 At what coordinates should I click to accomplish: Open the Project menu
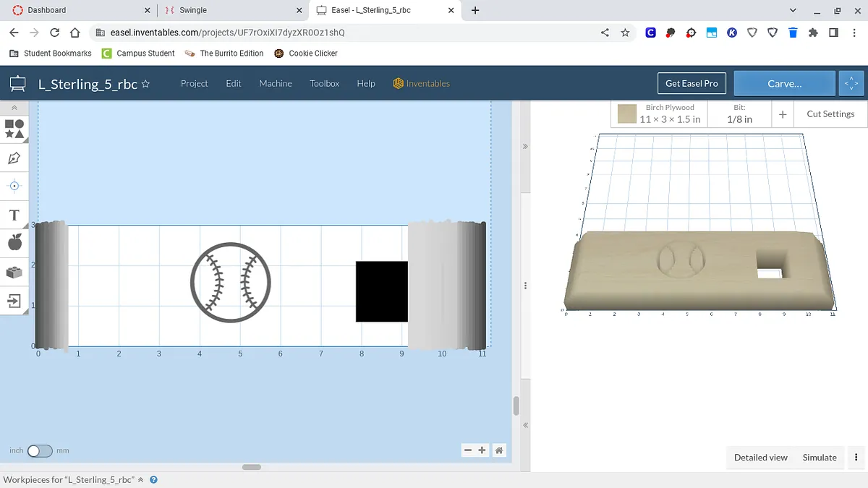194,84
